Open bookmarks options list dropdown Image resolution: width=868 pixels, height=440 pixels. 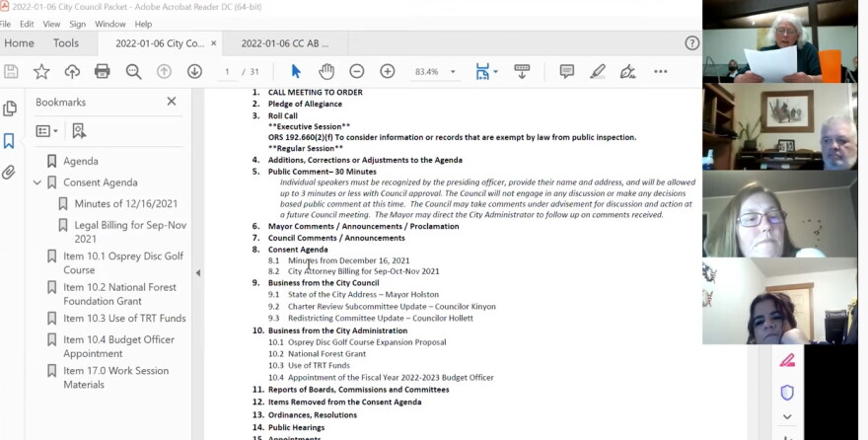[47, 131]
